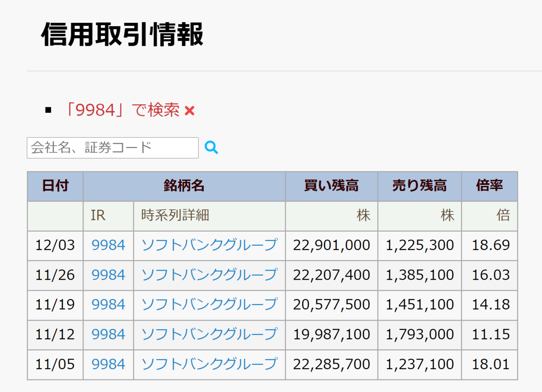The height and width of the screenshot is (392, 542).
Task: Click the 日付 column header
Action: pos(55,186)
